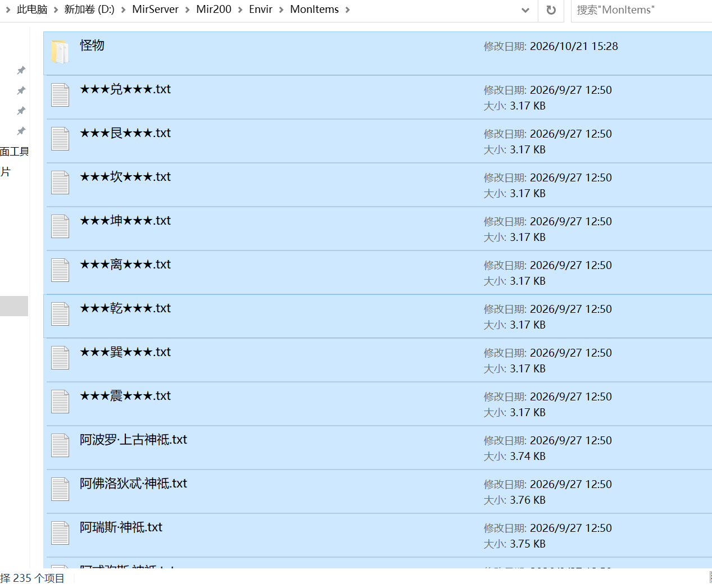Select file name ★★★巽★★★.txt
712x588 pixels.
pos(125,352)
